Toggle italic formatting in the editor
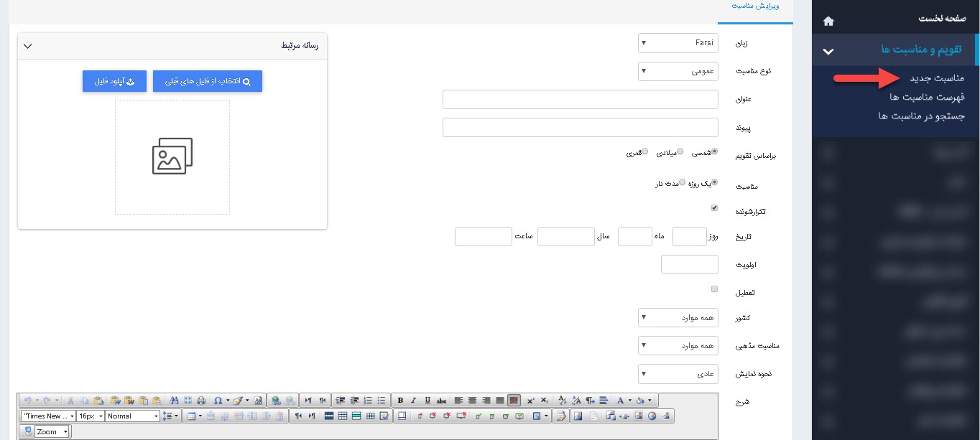 (414, 401)
